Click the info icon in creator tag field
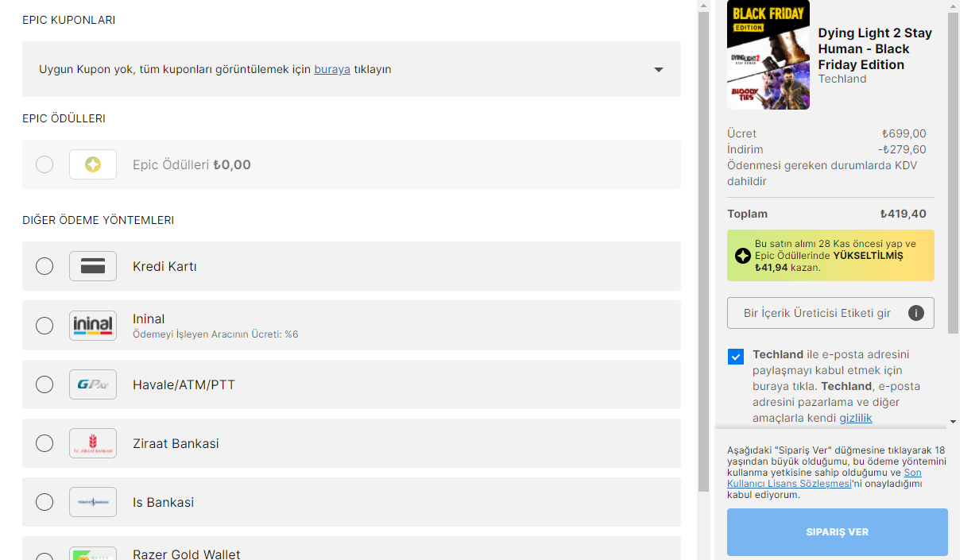Screen dimensions: 979x560 (915, 313)
